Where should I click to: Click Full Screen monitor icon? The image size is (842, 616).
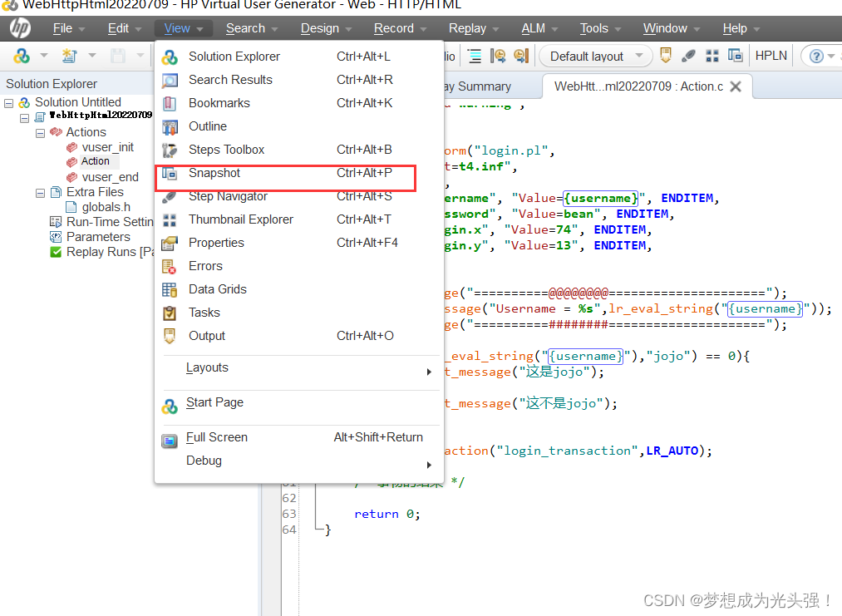click(170, 441)
